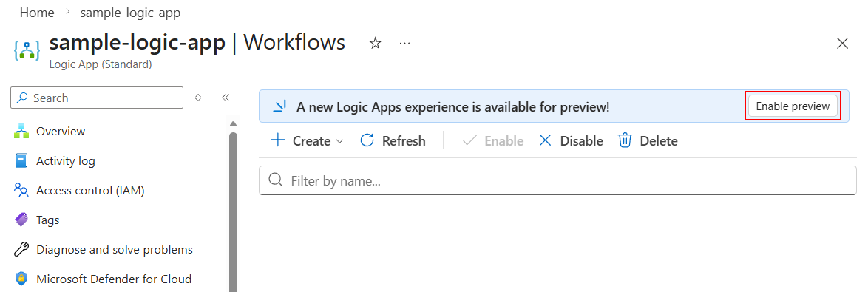Image resolution: width=868 pixels, height=292 pixels.
Task: Open Diagnose and solve problems
Action: coord(115,249)
